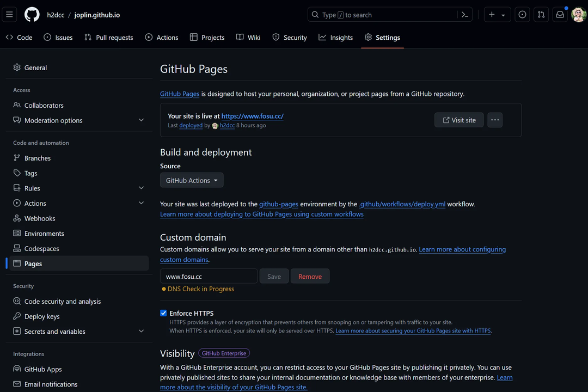588x392 pixels.
Task: Open the hamburger navigation menu
Action: click(x=10, y=15)
